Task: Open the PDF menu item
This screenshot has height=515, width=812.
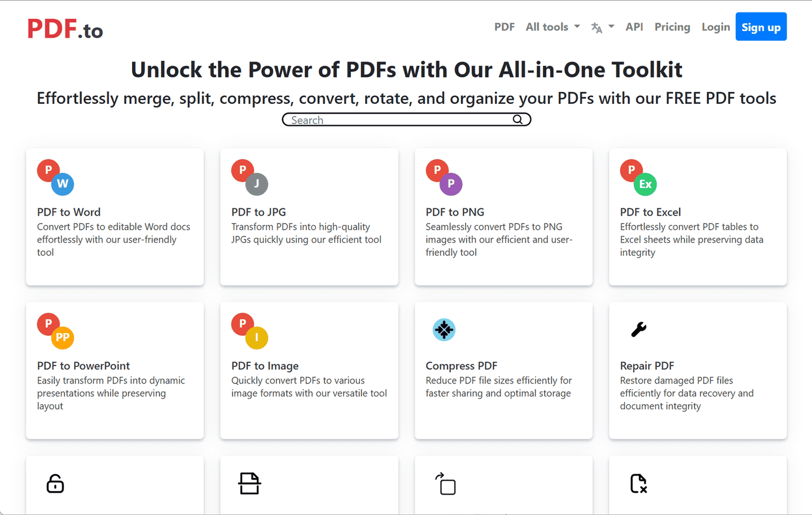Action: coord(504,27)
